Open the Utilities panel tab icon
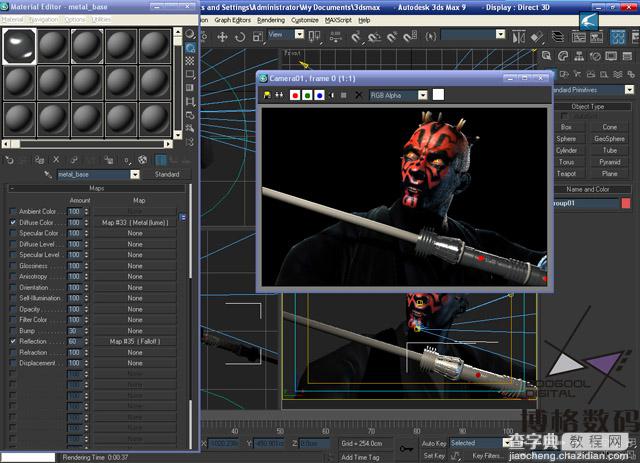 627,56
